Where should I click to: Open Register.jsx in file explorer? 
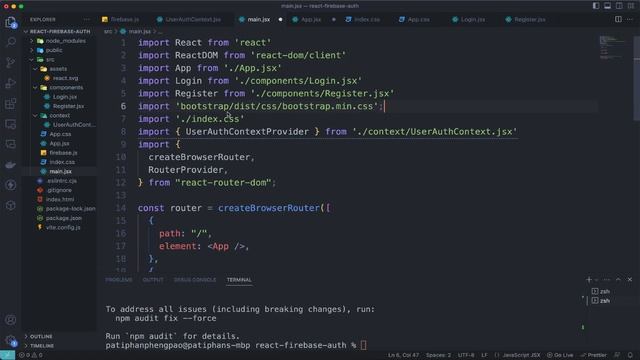(x=68, y=106)
